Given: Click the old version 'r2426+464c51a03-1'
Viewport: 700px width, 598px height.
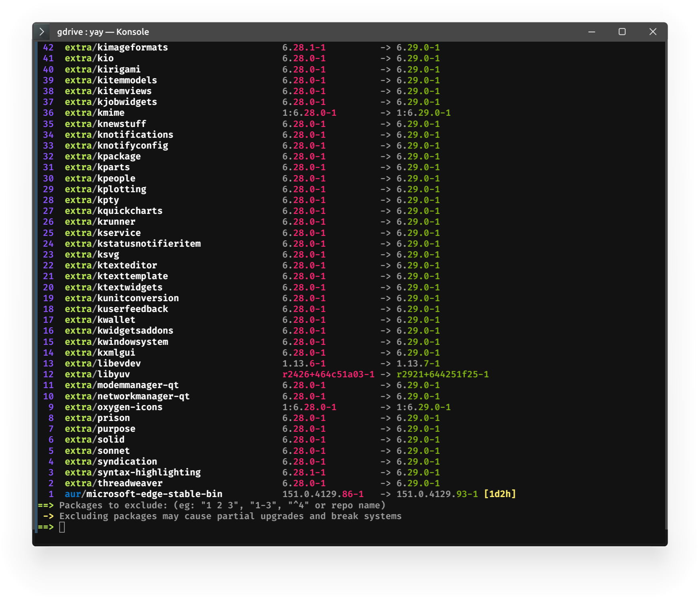Looking at the screenshot, I should (x=329, y=375).
